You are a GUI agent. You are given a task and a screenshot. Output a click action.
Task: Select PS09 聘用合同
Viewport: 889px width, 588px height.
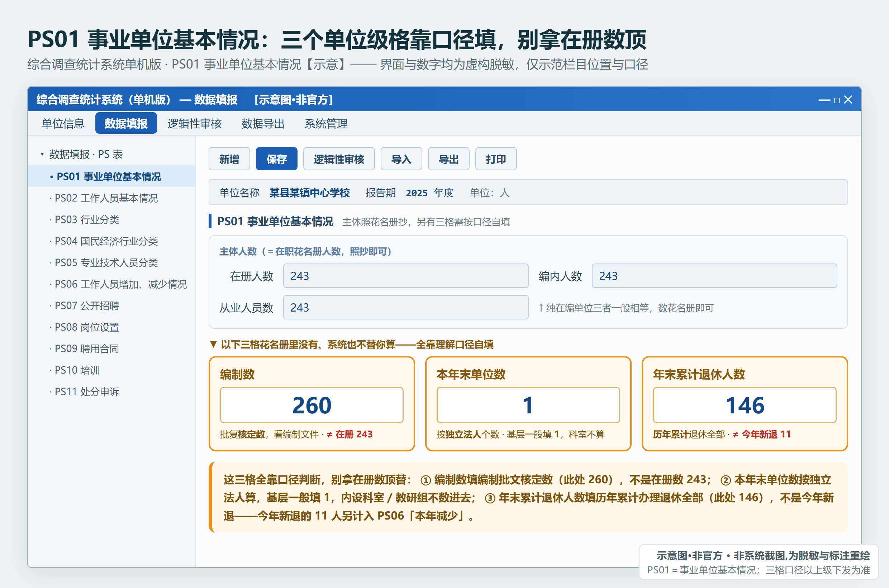(x=111, y=348)
